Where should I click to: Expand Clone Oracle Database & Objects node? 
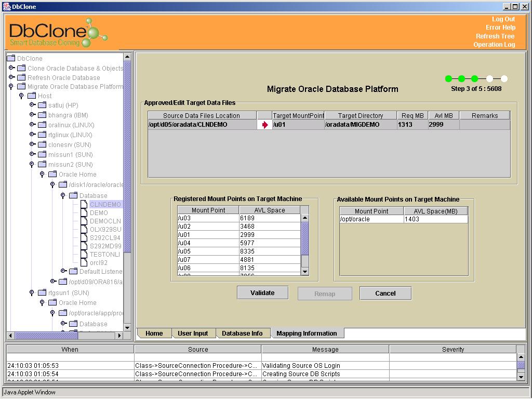11,68
